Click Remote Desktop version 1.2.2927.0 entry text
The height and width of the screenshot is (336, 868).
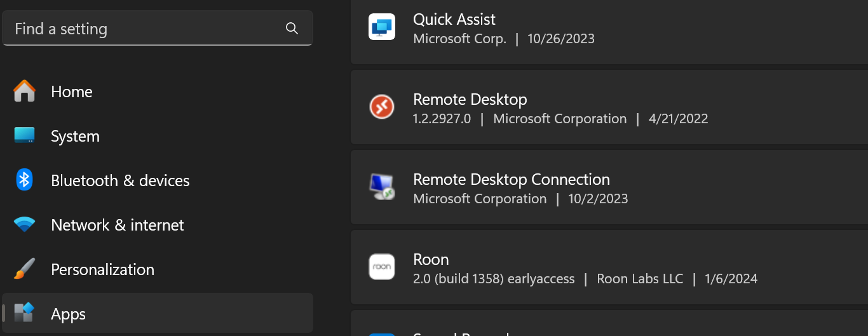[442, 119]
